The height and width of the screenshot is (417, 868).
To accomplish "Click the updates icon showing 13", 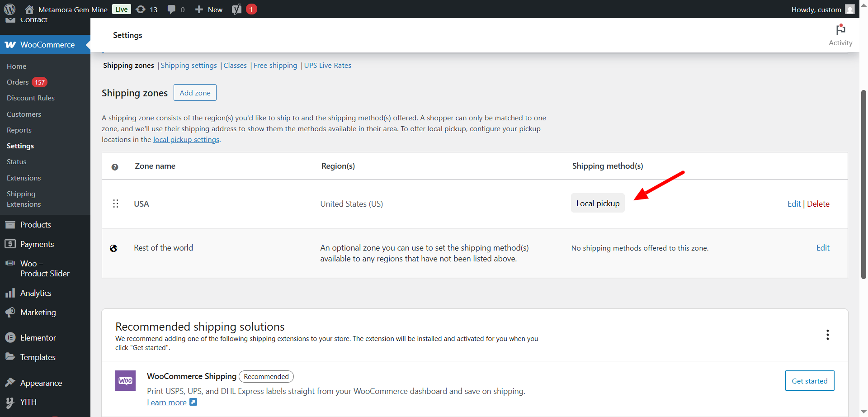I will point(141,9).
